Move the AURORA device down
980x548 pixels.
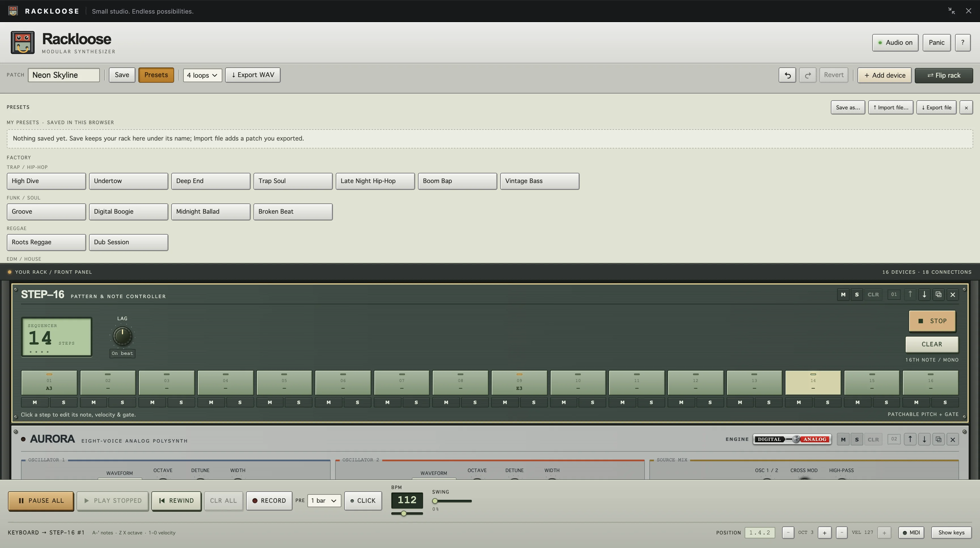coord(924,439)
